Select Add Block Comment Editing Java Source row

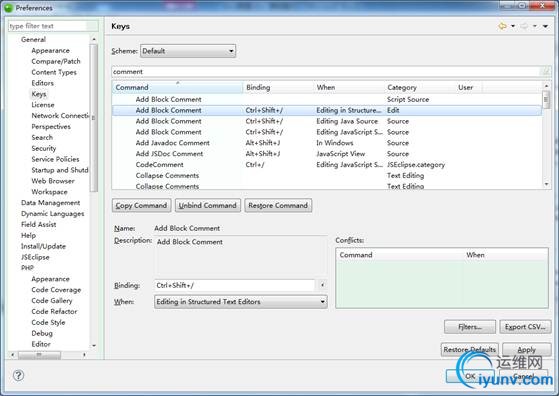pyautogui.click(x=327, y=121)
